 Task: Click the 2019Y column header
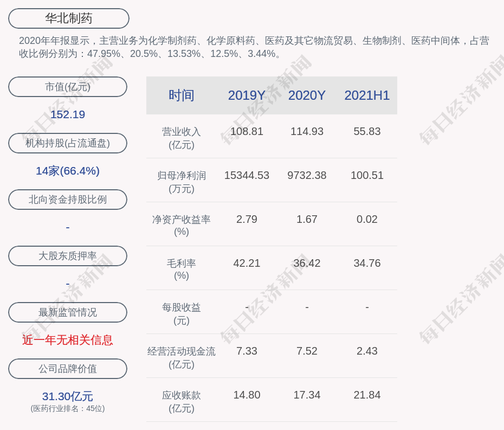pyautogui.click(x=247, y=95)
